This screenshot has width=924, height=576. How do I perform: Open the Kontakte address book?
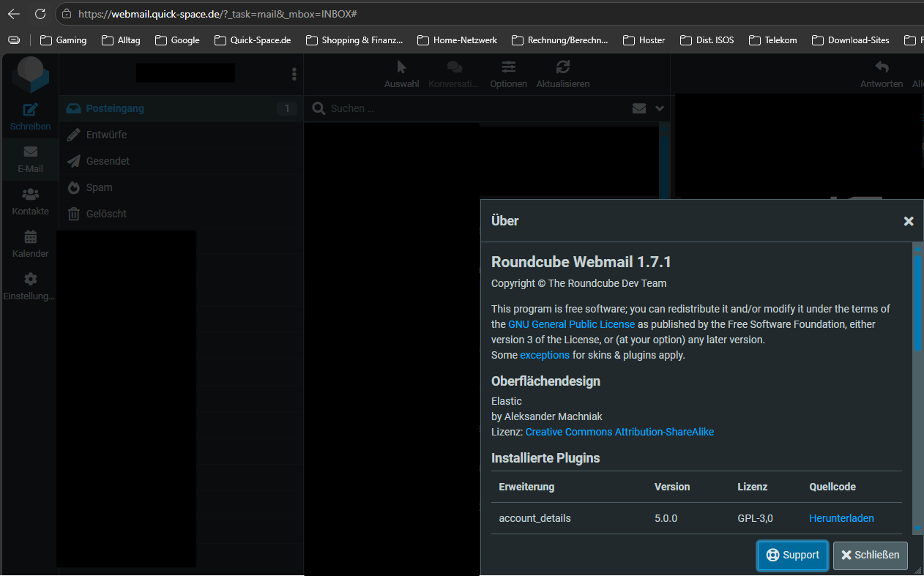(x=30, y=201)
